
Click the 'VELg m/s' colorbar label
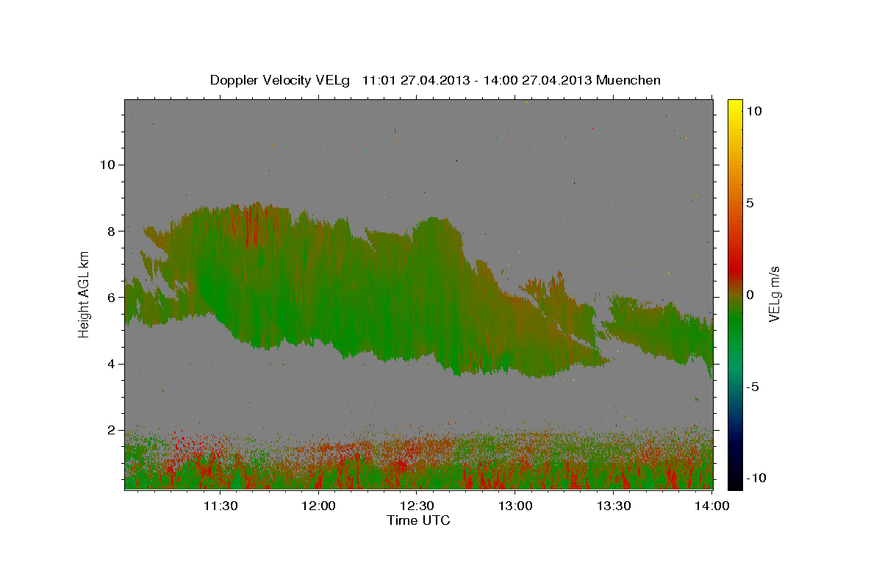point(774,294)
